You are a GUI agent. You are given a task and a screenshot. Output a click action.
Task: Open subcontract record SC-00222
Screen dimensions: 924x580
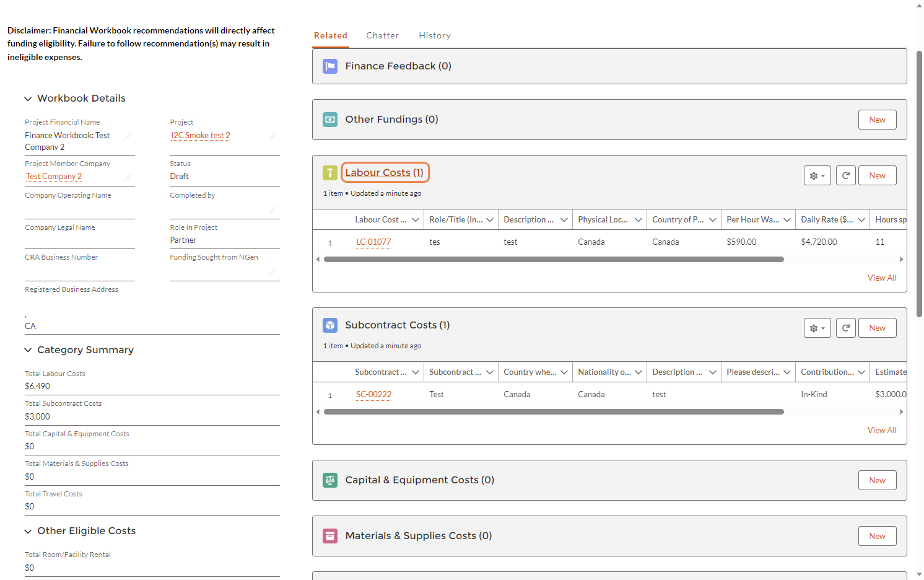click(373, 395)
